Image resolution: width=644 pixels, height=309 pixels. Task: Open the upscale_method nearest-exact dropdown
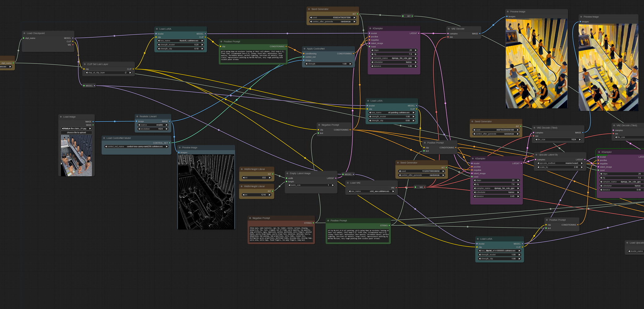point(560,163)
